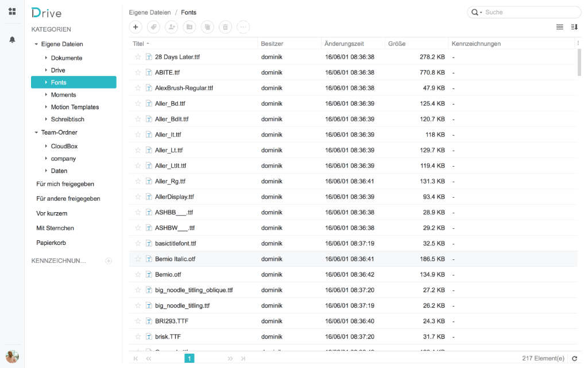Click the trash delete toolbar icon
Screen dimensions: 588x368
coord(225,27)
